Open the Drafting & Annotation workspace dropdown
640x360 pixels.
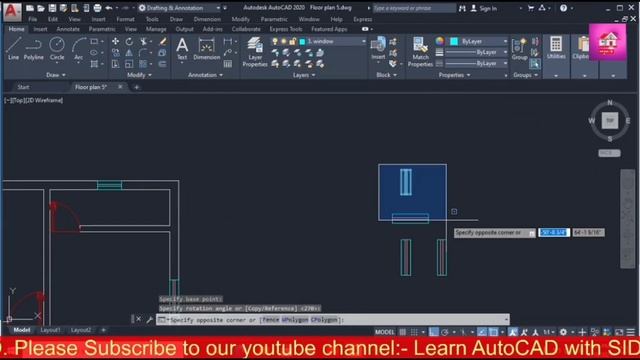tap(180, 8)
